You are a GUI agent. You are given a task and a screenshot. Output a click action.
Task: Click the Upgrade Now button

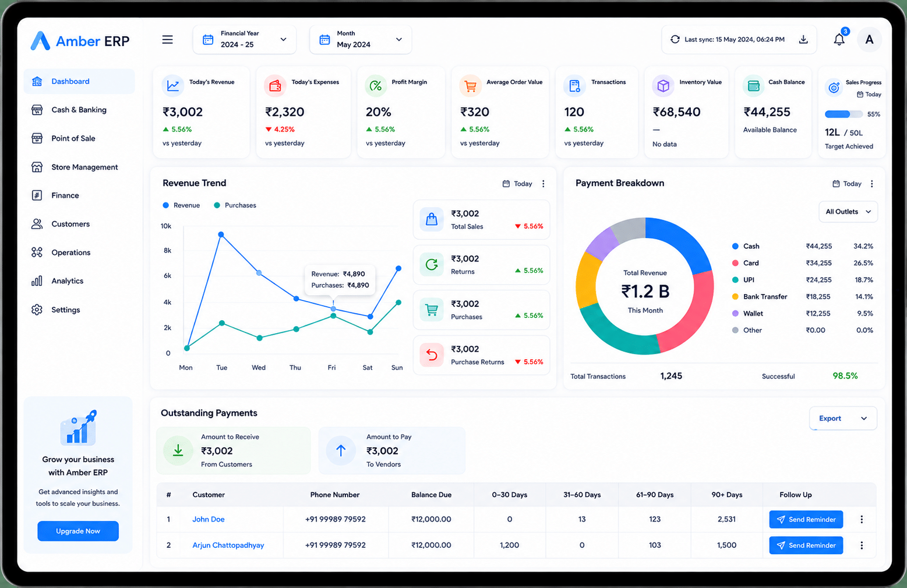78,531
